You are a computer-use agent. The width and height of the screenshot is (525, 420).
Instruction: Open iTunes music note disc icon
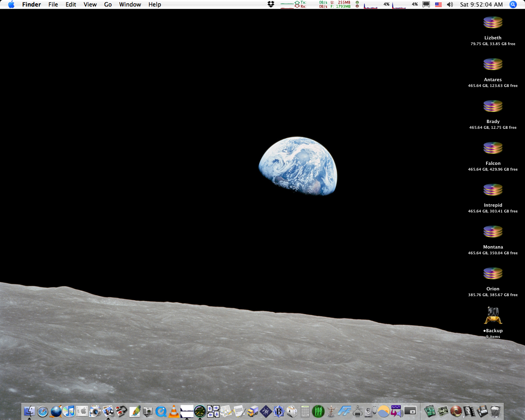(x=69, y=411)
